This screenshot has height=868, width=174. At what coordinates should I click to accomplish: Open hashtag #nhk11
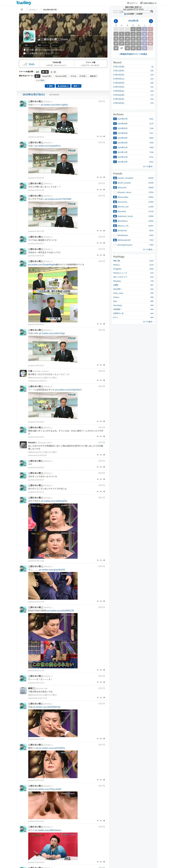(x=116, y=265)
